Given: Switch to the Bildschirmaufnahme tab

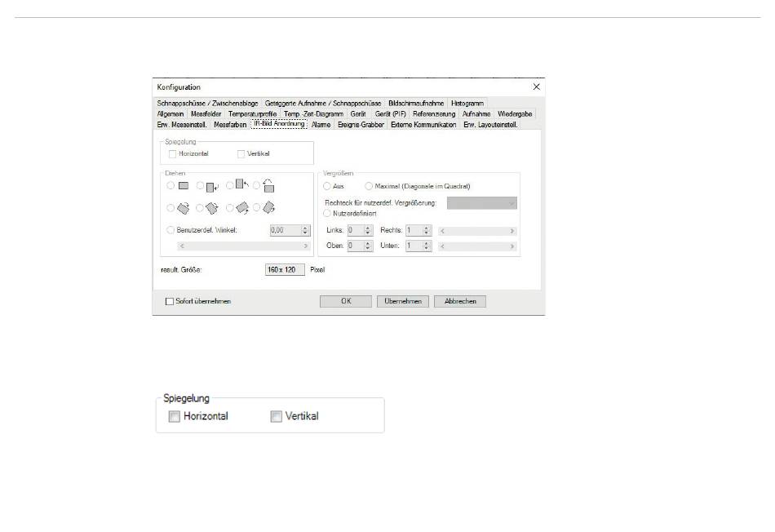Looking at the screenshot, I should pos(416,104).
